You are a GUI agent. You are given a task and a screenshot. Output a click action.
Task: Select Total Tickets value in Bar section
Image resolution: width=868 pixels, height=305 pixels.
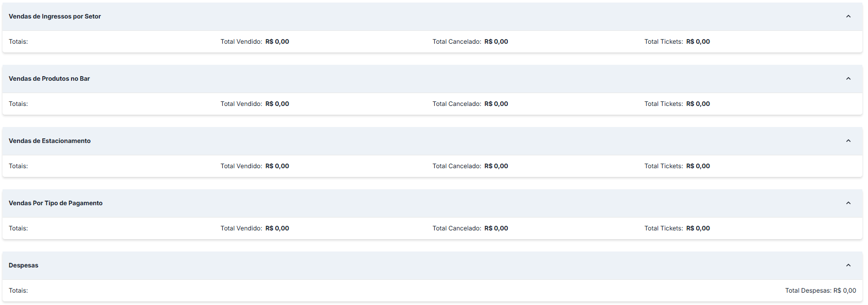coord(698,104)
